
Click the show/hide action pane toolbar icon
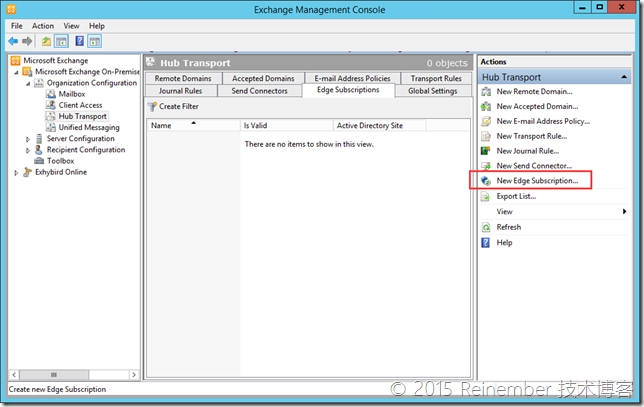(94, 41)
